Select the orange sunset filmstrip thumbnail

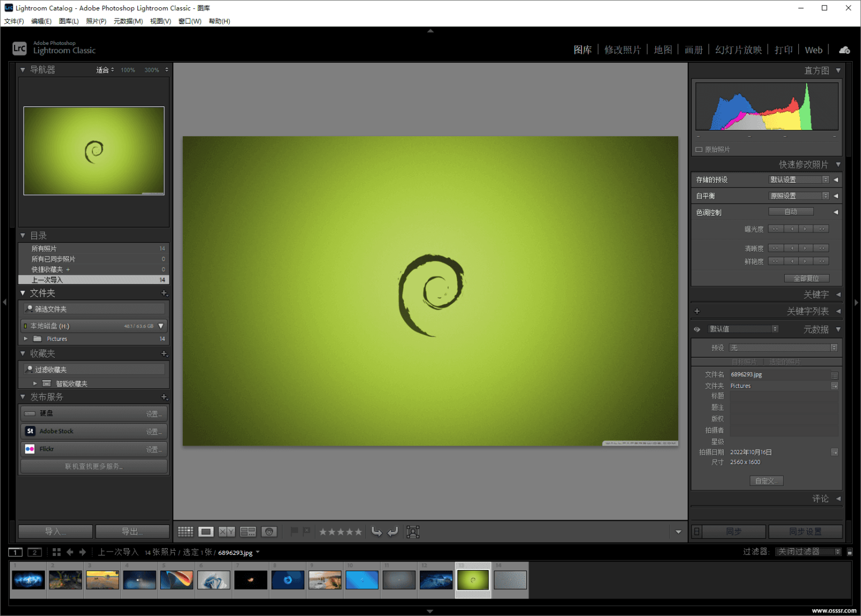pyautogui.click(x=103, y=580)
